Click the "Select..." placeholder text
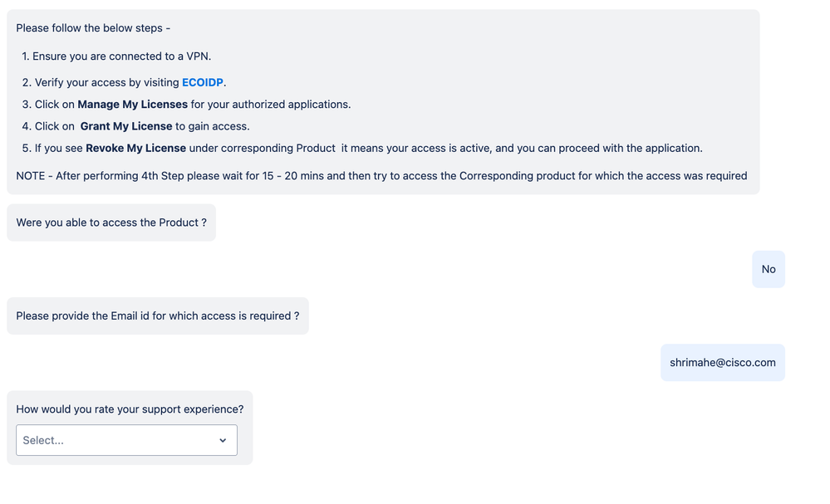Screen dimensions: 830x504 coord(43,440)
